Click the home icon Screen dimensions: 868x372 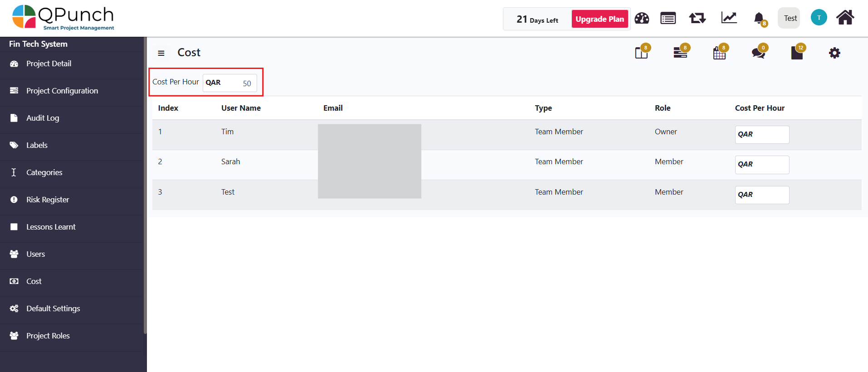point(845,18)
